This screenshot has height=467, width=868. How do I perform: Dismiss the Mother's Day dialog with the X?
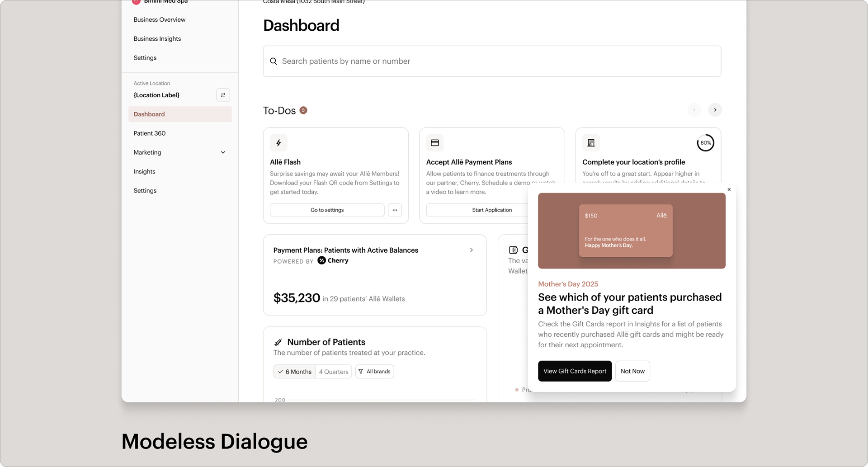coord(729,189)
